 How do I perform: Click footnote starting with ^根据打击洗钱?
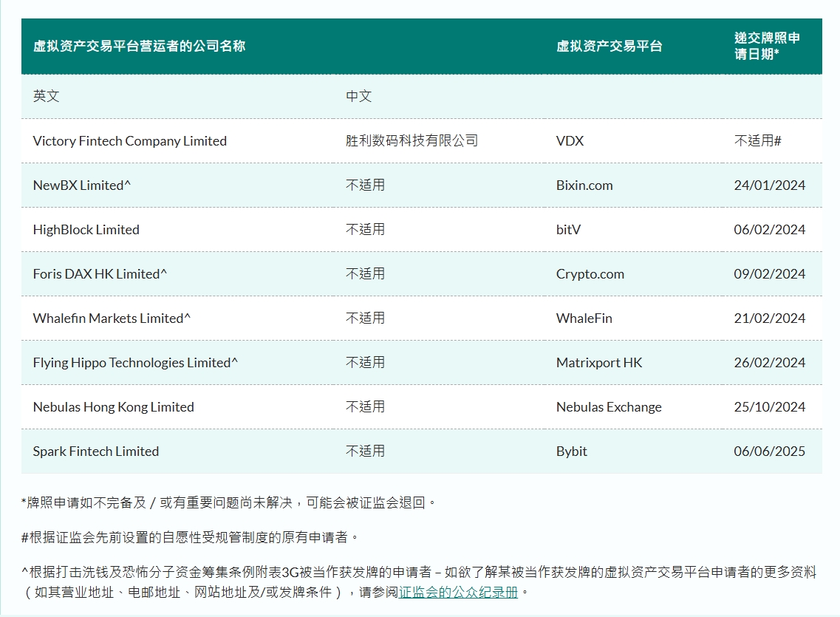pos(419,582)
